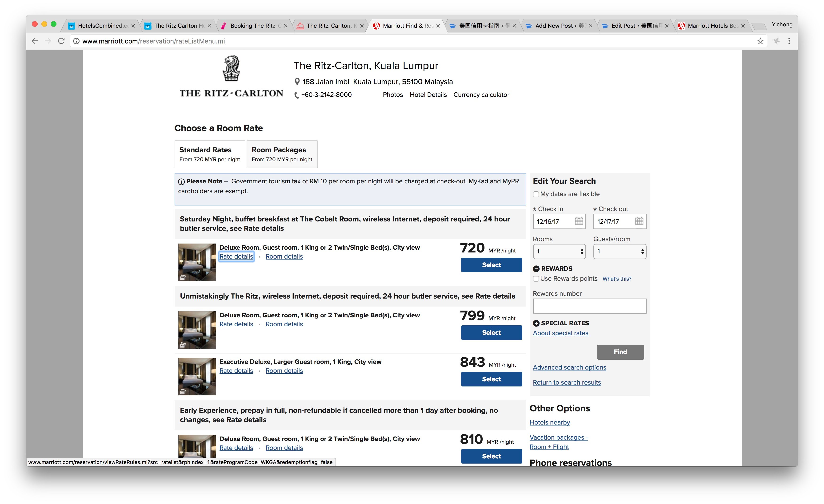
Task: Open Rate details for 799 MYR room
Action: click(x=236, y=324)
